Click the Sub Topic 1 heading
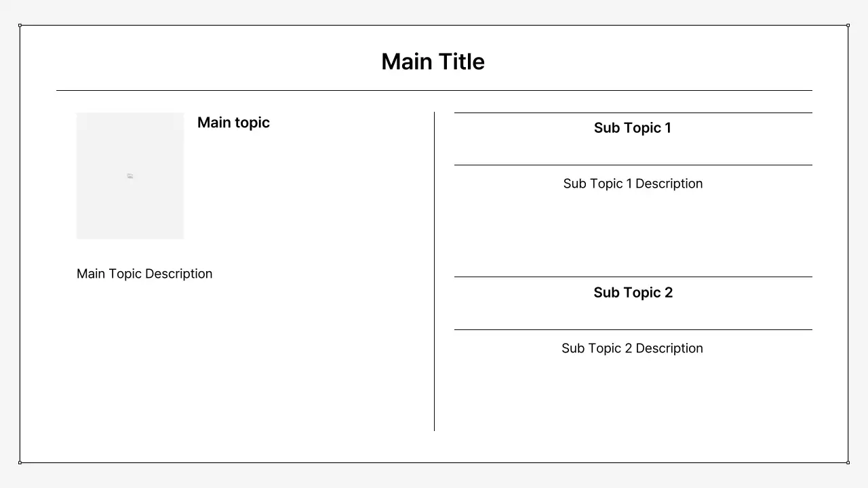The height and width of the screenshot is (488, 868). click(633, 128)
